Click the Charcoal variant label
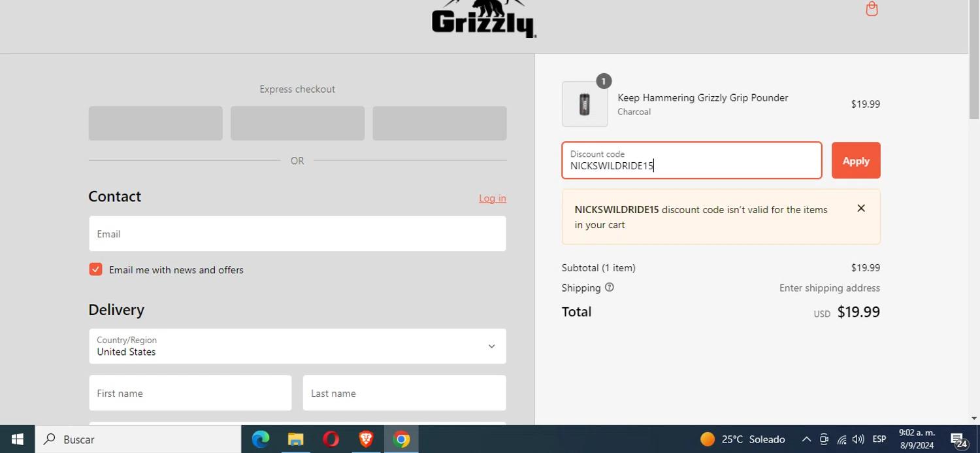980x453 pixels. [634, 112]
